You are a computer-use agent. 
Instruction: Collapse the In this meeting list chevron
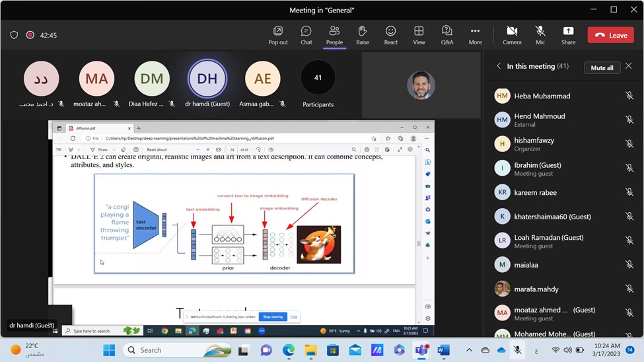[499, 67]
